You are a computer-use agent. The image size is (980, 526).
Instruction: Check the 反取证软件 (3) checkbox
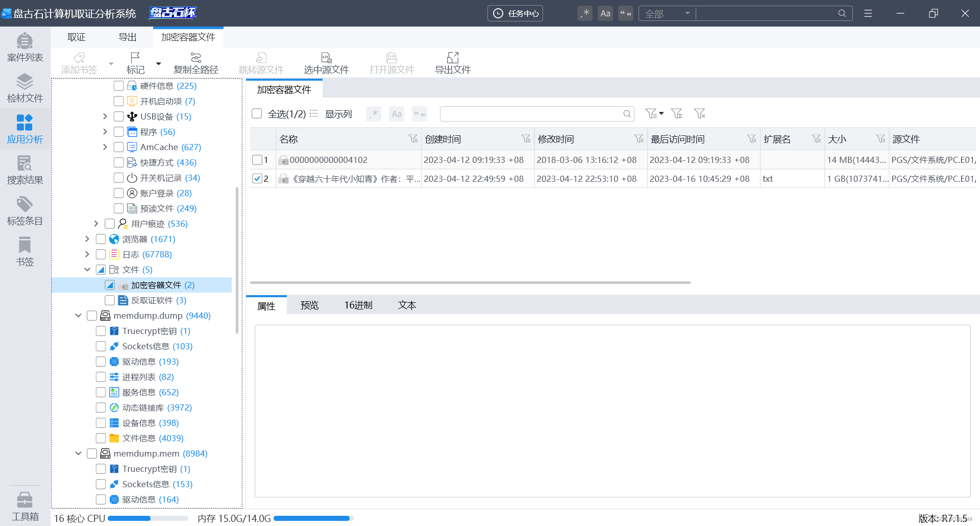pyautogui.click(x=109, y=300)
